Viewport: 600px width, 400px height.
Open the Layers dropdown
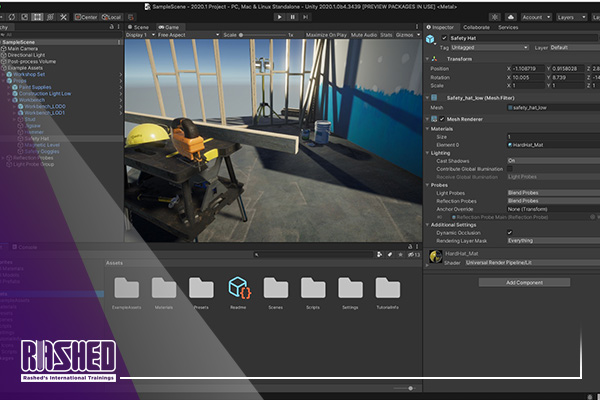[571, 17]
